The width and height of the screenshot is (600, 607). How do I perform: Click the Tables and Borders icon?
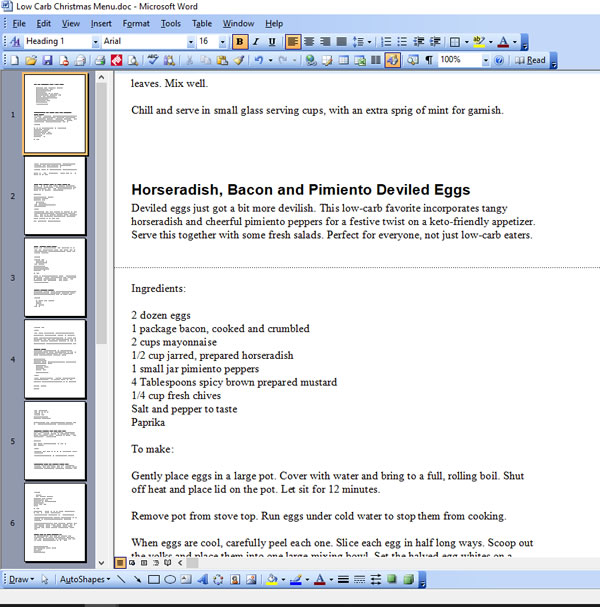click(x=327, y=60)
